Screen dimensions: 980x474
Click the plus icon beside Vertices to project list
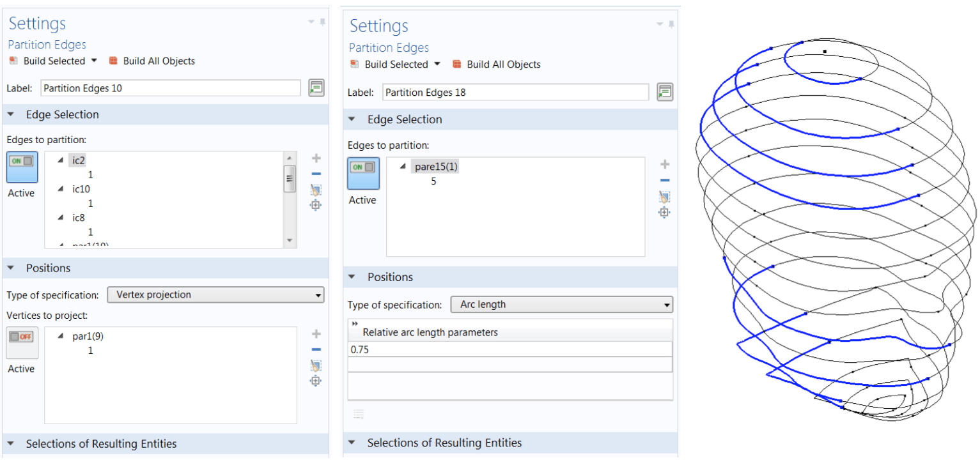316,333
